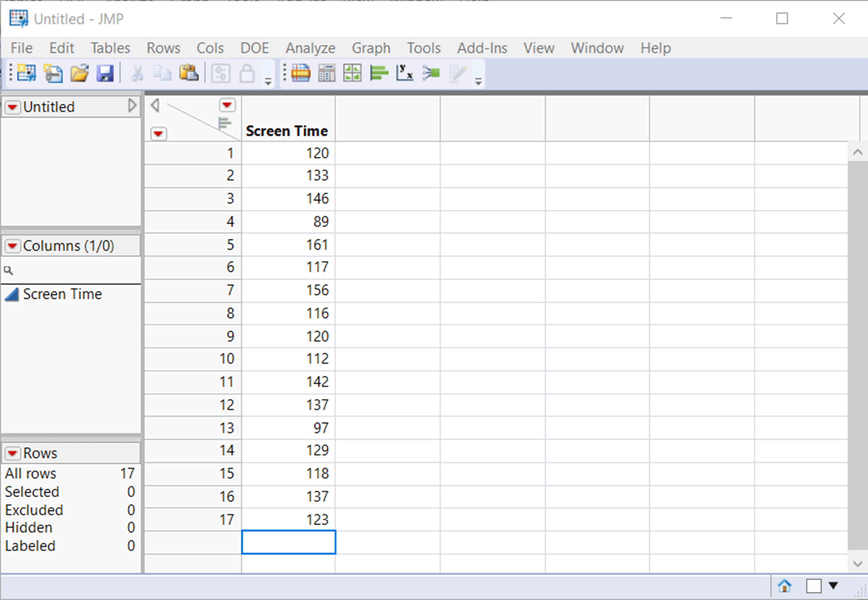The height and width of the screenshot is (600, 868).
Task: Open the column header red triangle menu
Action: click(x=227, y=105)
